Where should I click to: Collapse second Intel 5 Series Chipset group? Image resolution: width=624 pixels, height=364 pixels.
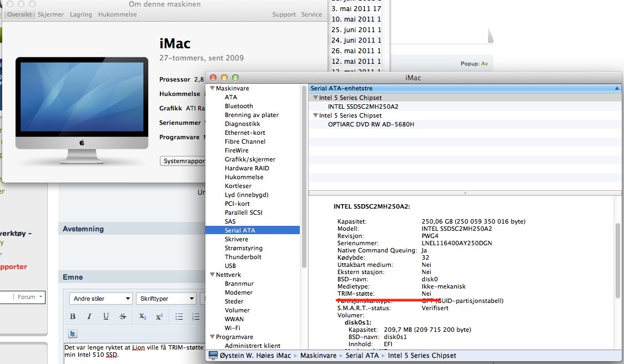click(315, 115)
